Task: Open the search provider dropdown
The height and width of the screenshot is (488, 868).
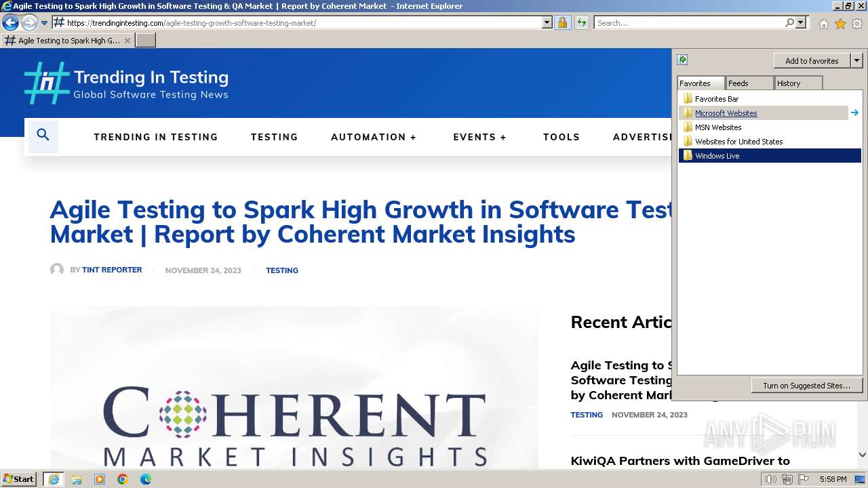Action: coord(801,23)
